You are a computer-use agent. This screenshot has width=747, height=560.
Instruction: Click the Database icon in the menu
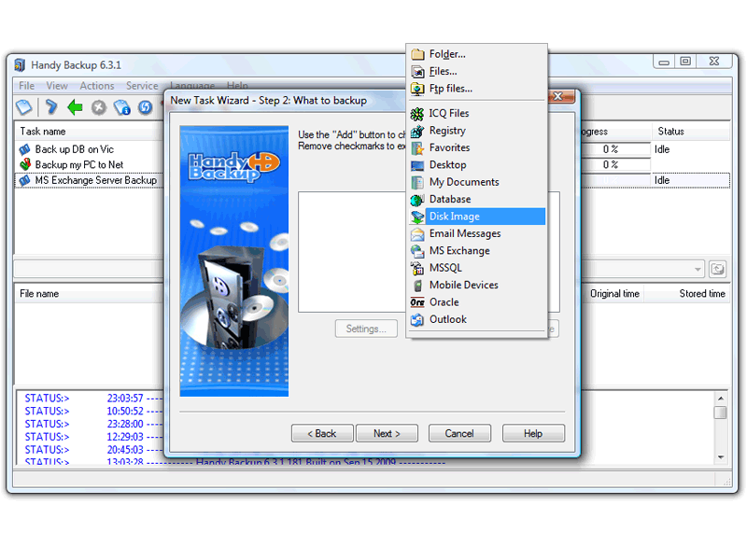(x=417, y=200)
